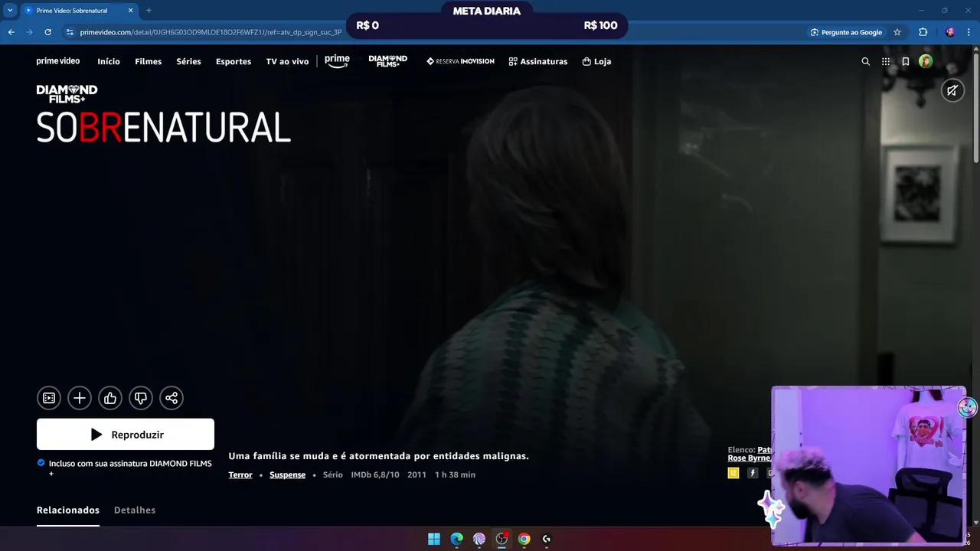Close the Prime Video: Sobrenatural tab

coord(130,11)
